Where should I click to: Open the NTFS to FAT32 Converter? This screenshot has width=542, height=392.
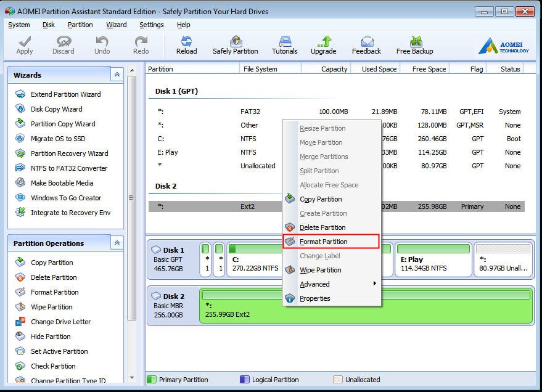point(69,168)
